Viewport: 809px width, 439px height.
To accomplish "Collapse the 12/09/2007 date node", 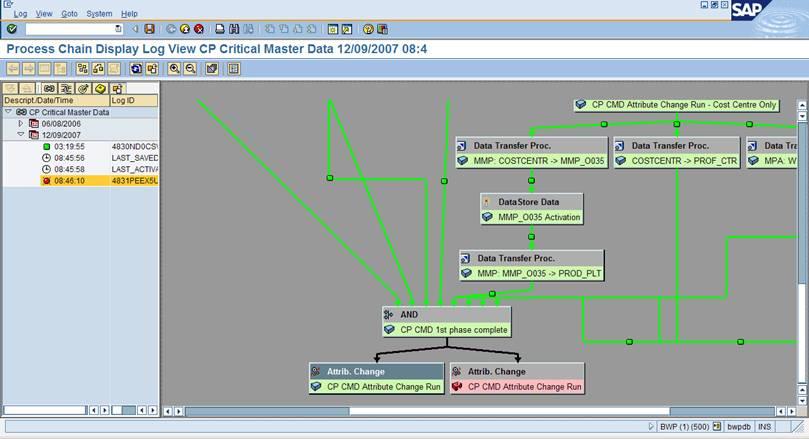I will tap(20, 135).
